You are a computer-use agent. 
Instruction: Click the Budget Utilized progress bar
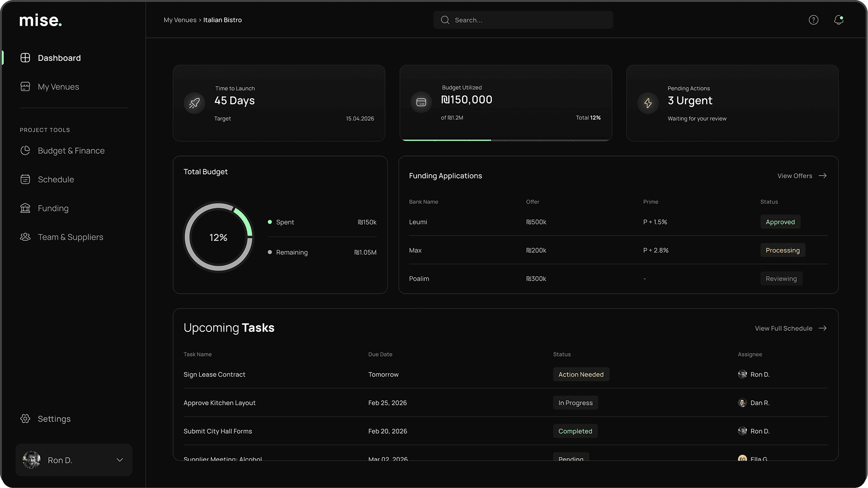506,140
